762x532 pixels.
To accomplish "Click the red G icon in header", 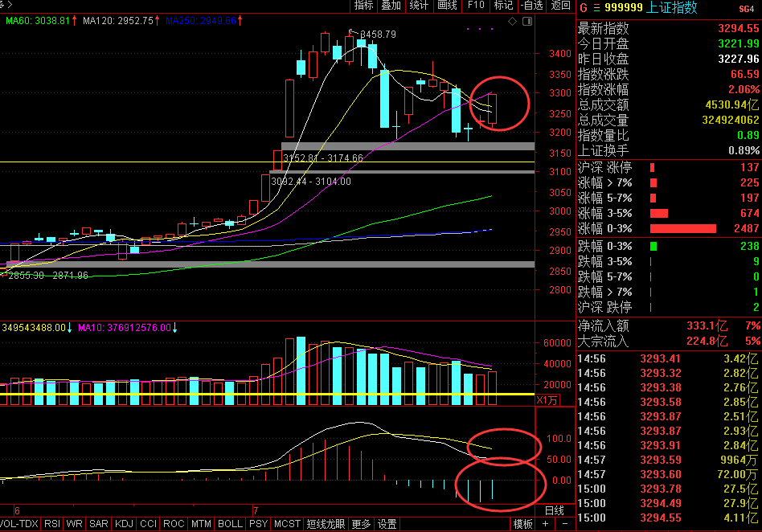I will point(584,8).
